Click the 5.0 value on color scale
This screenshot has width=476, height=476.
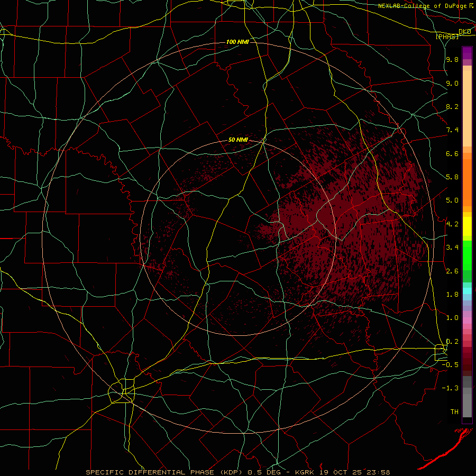[452, 200]
